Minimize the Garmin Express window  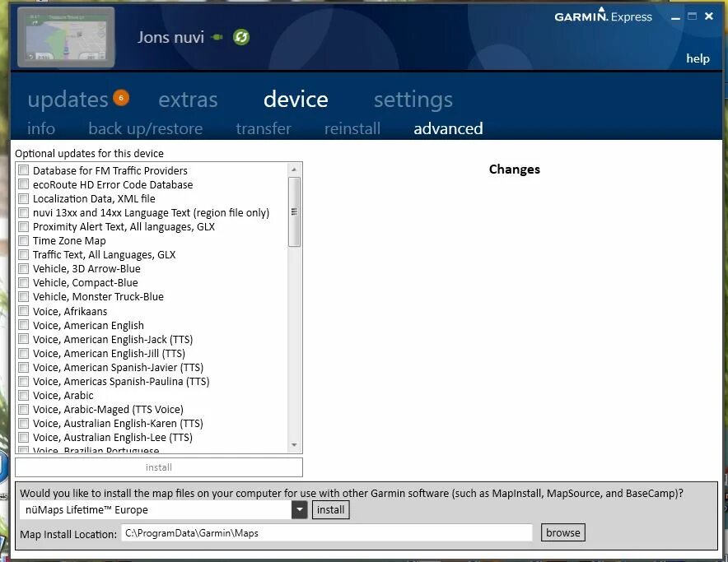click(x=675, y=17)
